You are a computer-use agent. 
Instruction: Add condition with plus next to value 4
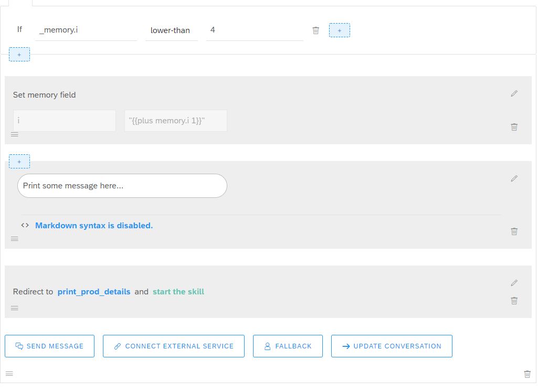point(340,30)
